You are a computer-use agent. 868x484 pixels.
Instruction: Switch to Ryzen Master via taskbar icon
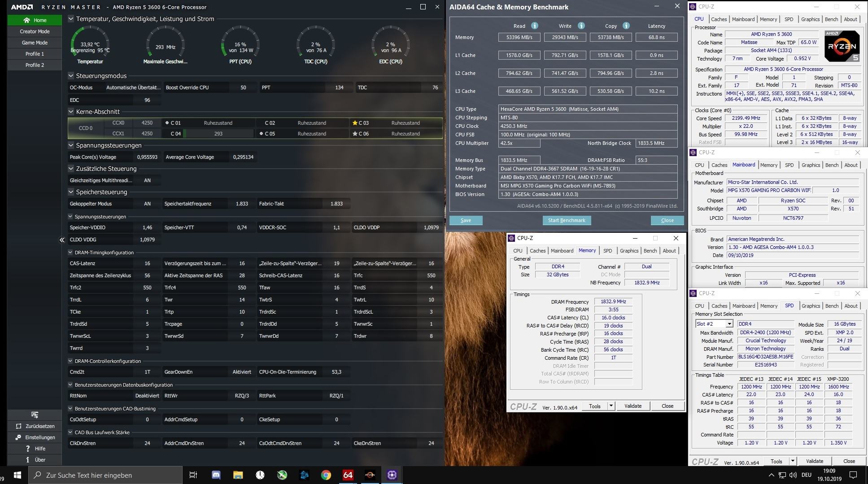tap(370, 475)
